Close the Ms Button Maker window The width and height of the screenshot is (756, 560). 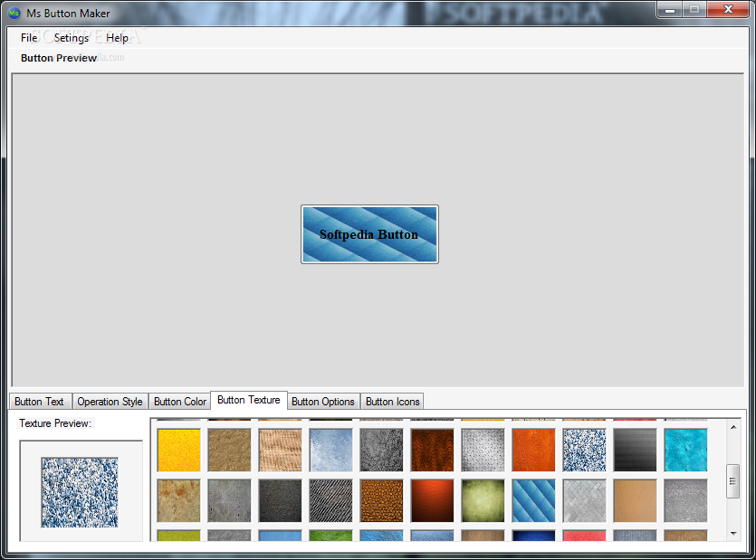click(728, 9)
